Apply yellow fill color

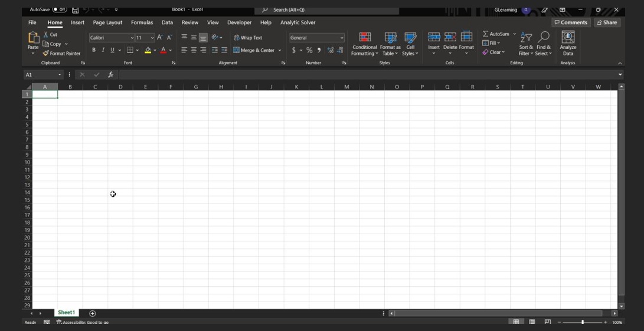(148, 50)
